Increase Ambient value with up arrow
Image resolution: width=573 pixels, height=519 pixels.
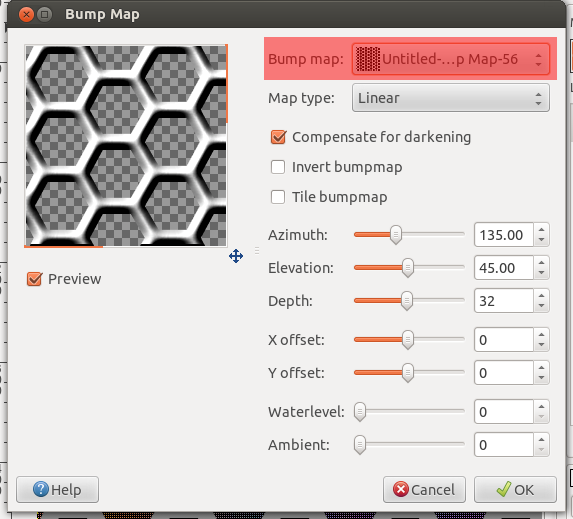(541, 440)
